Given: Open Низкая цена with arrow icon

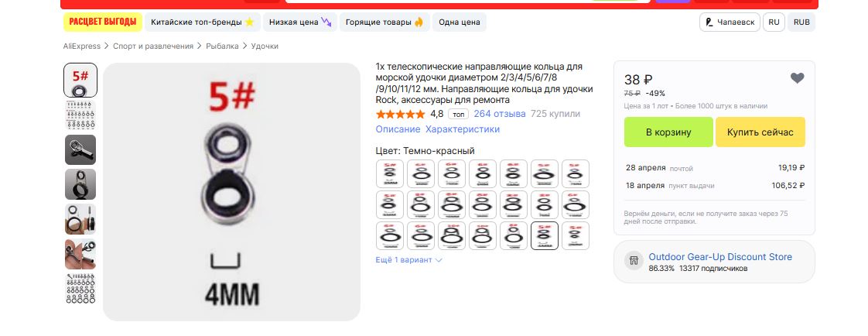Looking at the screenshot, I should coord(299,22).
